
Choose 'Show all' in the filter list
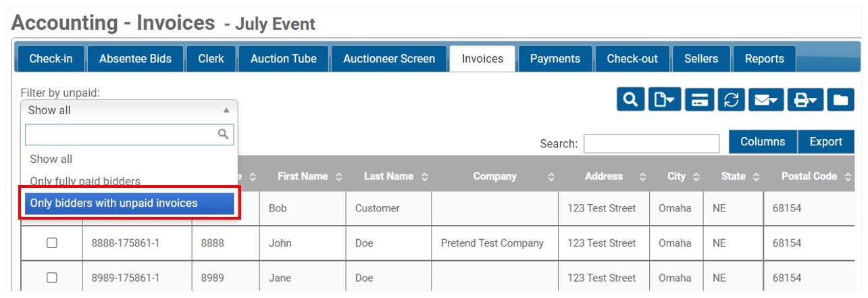click(x=130, y=159)
